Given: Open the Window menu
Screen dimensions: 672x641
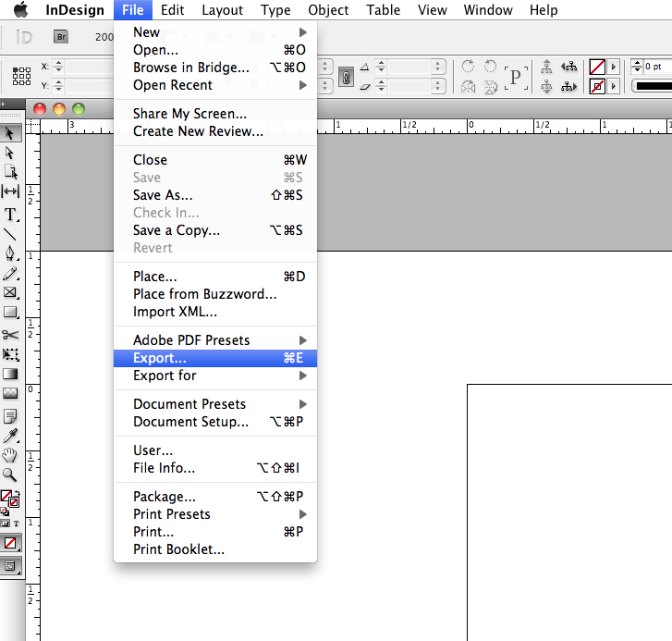Looking at the screenshot, I should (x=488, y=10).
